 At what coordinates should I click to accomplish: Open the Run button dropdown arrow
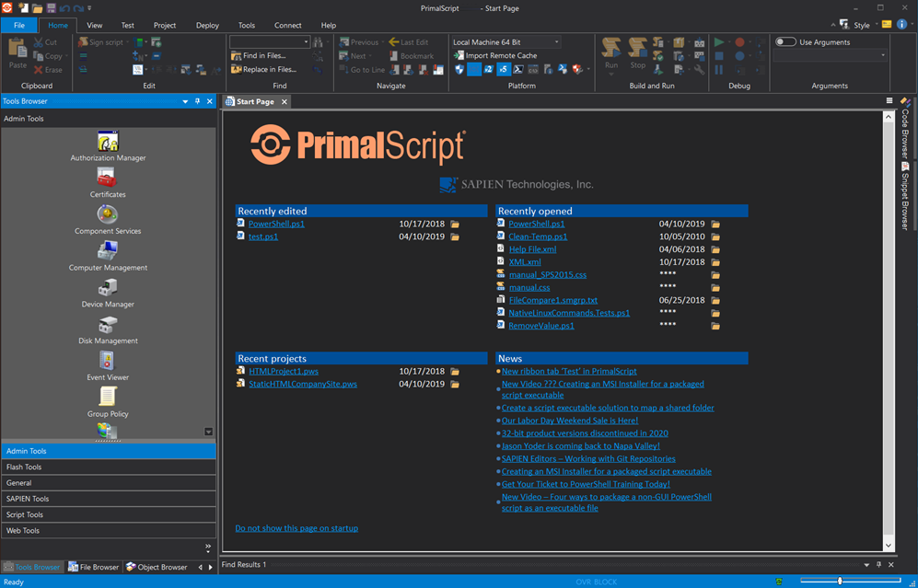[611, 74]
